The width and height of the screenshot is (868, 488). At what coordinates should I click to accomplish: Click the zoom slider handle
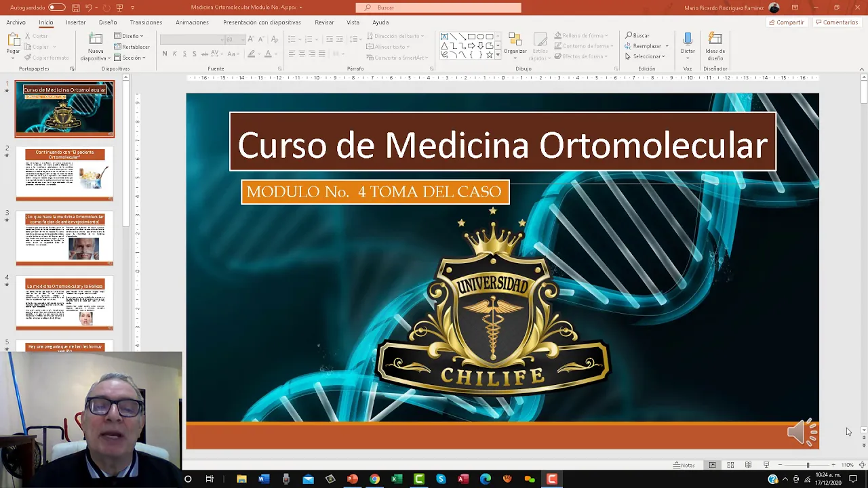tap(808, 465)
